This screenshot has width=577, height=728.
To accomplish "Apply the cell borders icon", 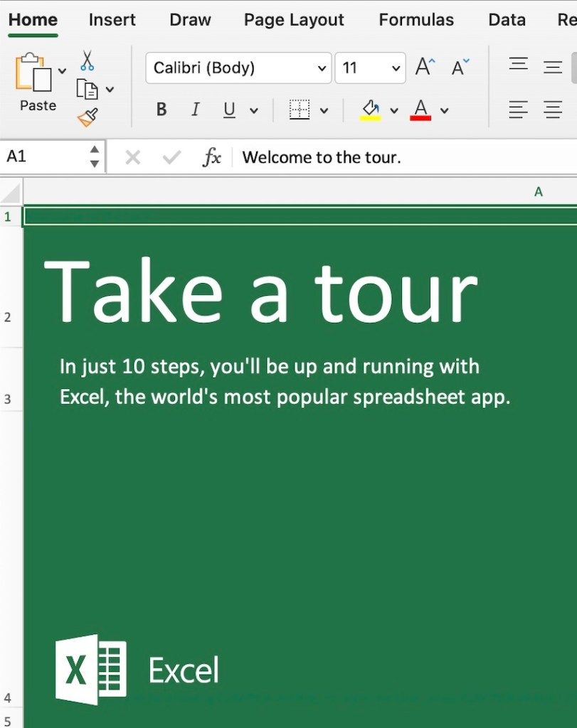I will pos(300,109).
